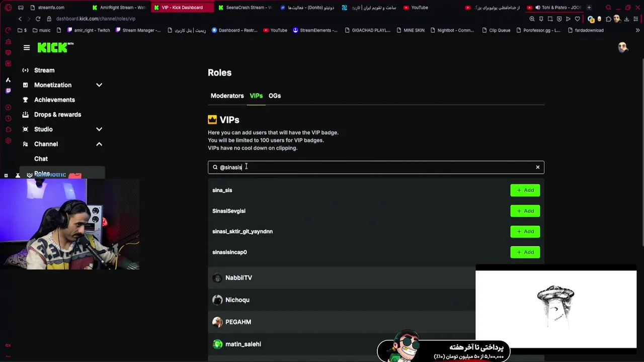This screenshot has width=644, height=362.
Task: Click the pinboard pin icon
Action: [541, 19]
